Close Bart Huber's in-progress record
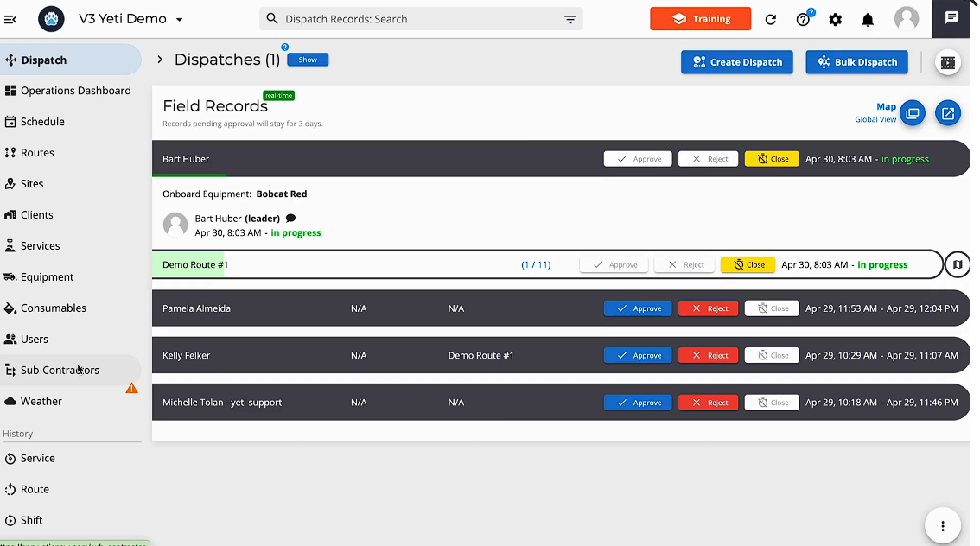This screenshot has height=546, width=980. [771, 158]
